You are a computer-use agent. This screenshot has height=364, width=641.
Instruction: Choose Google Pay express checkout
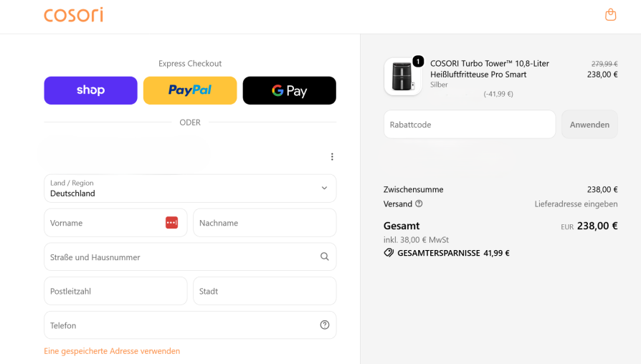tap(290, 90)
